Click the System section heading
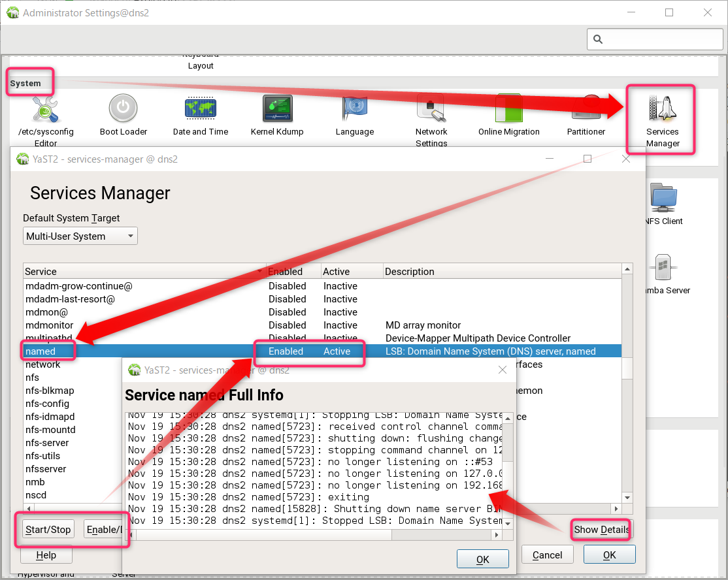The height and width of the screenshot is (580, 728). [25, 84]
